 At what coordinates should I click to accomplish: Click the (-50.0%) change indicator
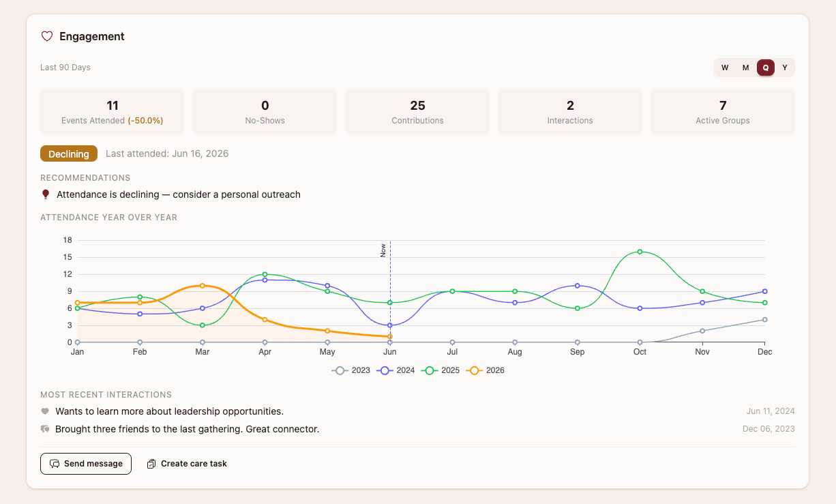(x=145, y=121)
